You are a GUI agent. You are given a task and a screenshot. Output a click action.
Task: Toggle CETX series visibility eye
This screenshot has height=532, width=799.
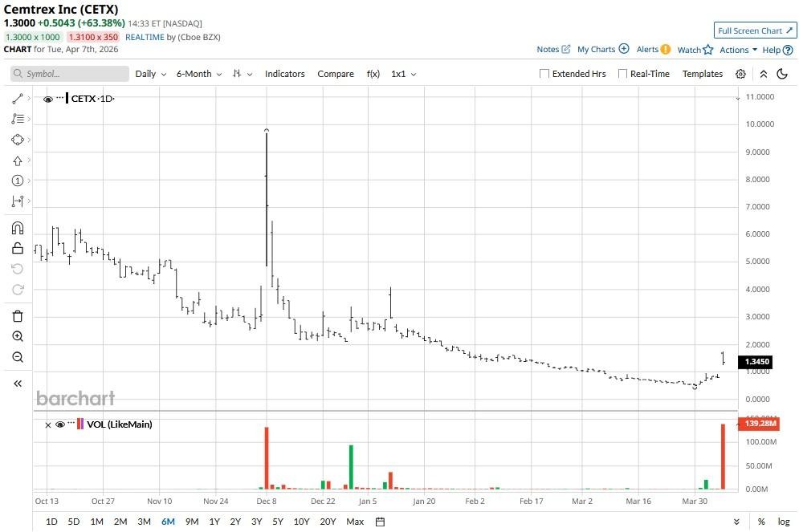pos(48,99)
